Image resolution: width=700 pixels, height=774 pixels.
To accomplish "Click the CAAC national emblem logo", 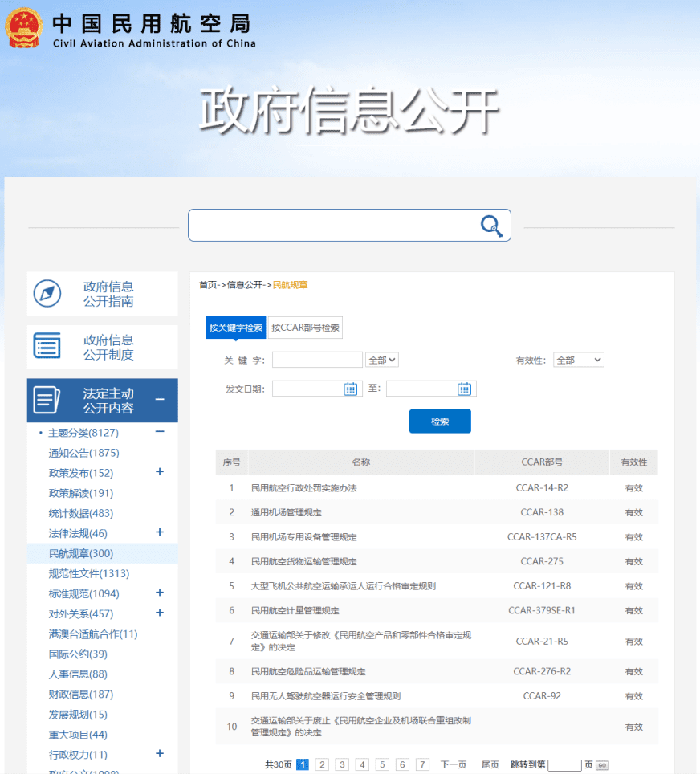I will (x=23, y=28).
